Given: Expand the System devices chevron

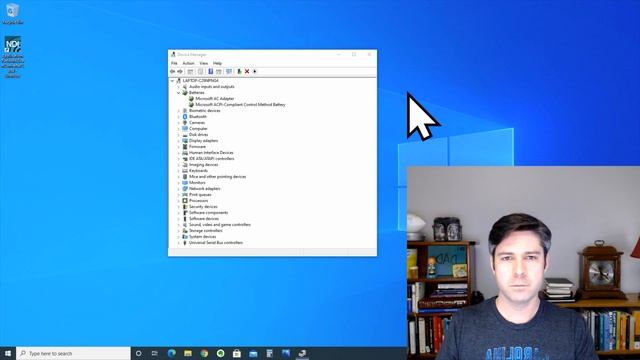Looking at the screenshot, I should pos(178,237).
